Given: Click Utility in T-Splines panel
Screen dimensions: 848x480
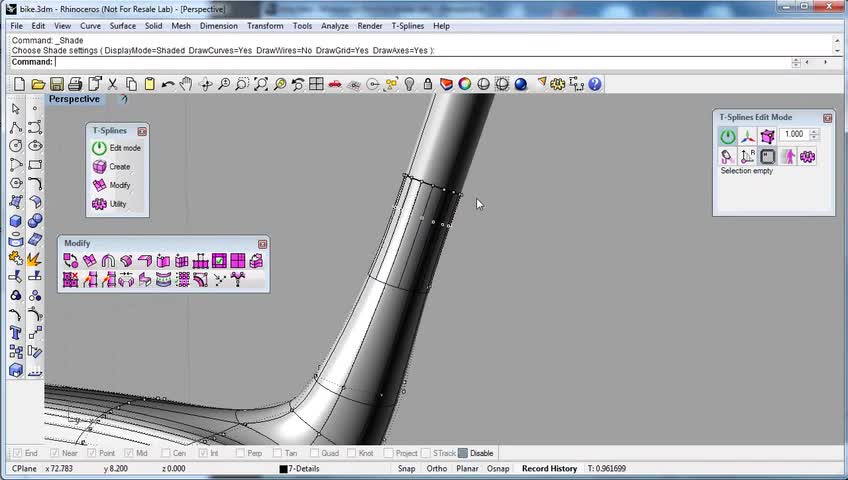Looking at the screenshot, I should click(109, 204).
